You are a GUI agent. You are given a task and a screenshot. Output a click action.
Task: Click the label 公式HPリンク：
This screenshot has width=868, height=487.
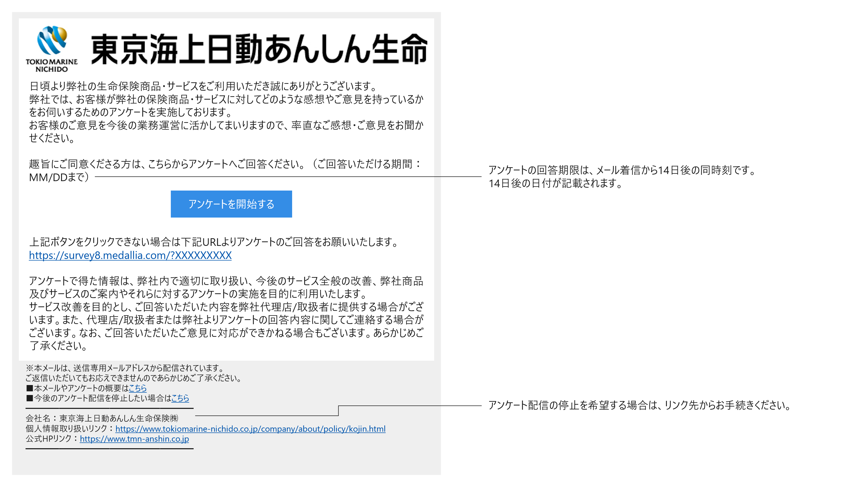tap(52, 439)
